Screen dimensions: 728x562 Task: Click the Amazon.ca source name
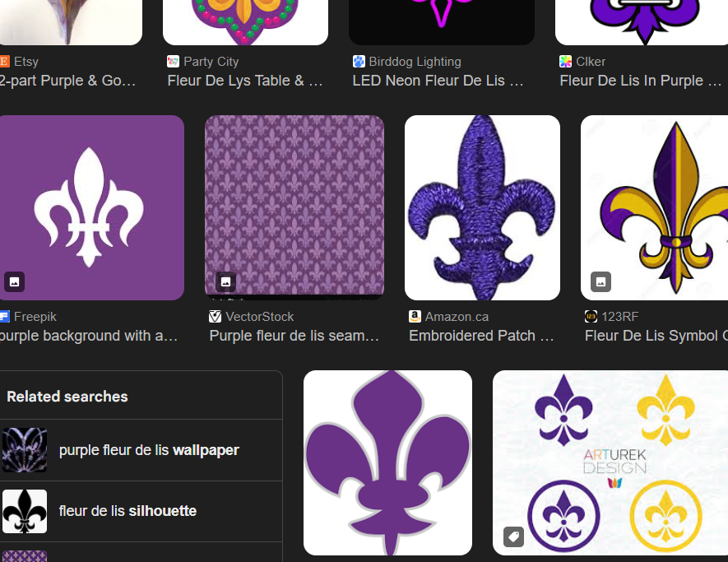pyautogui.click(x=457, y=316)
